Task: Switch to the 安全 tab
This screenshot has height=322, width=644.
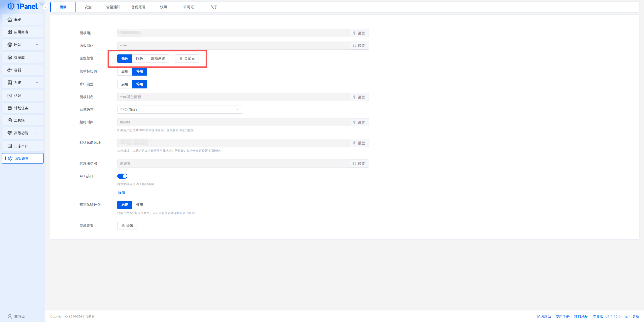Action: tap(88, 7)
